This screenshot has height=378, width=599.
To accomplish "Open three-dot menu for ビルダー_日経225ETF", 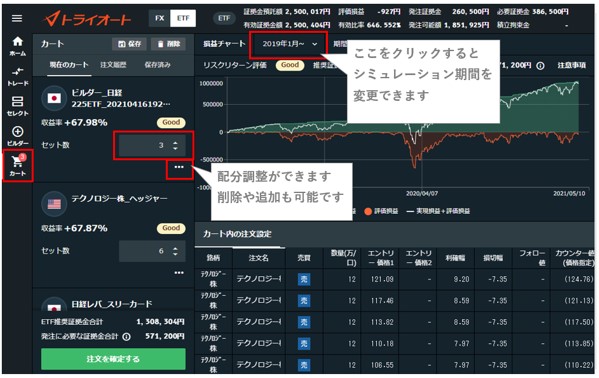I will pyautogui.click(x=179, y=167).
